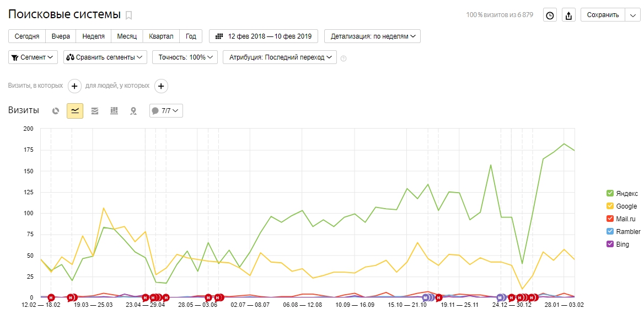
Task: Open the map view
Action: (x=133, y=111)
